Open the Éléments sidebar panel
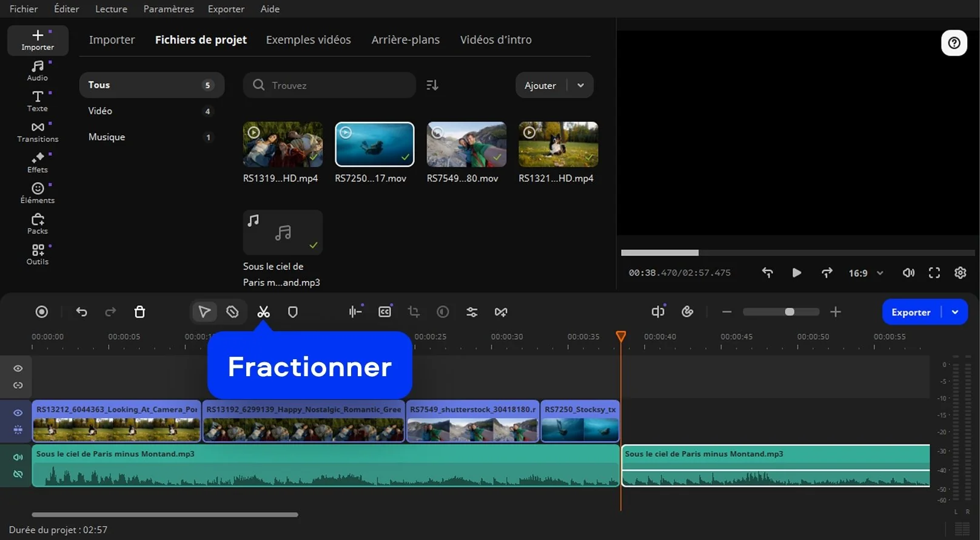The width and height of the screenshot is (980, 540). [x=38, y=193]
